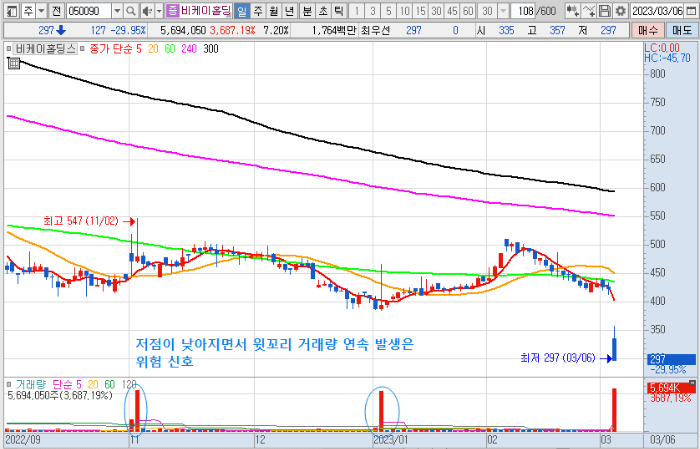Click the stock code field 050090

click(x=88, y=11)
